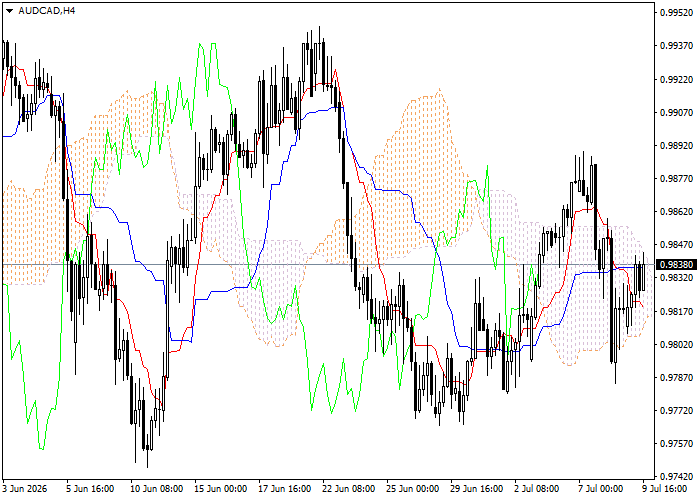Click price level 0.98020 on the scale
This screenshot has height=500, width=700.
[x=676, y=345]
